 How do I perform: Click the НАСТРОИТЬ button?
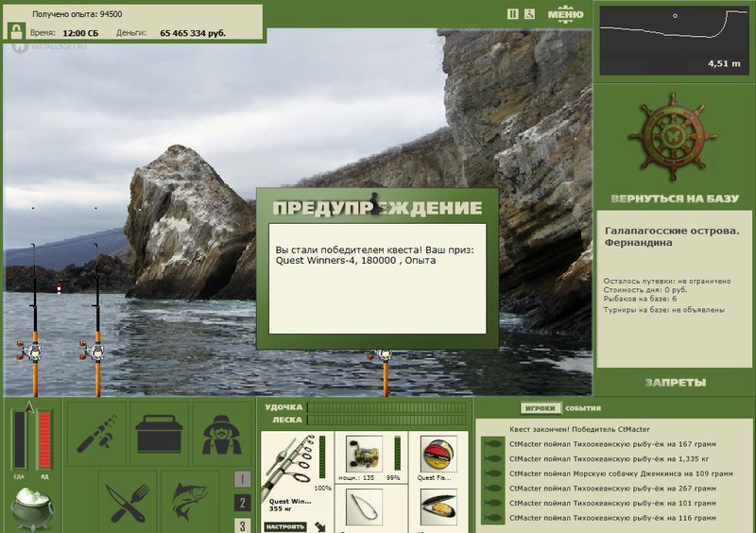[285, 526]
